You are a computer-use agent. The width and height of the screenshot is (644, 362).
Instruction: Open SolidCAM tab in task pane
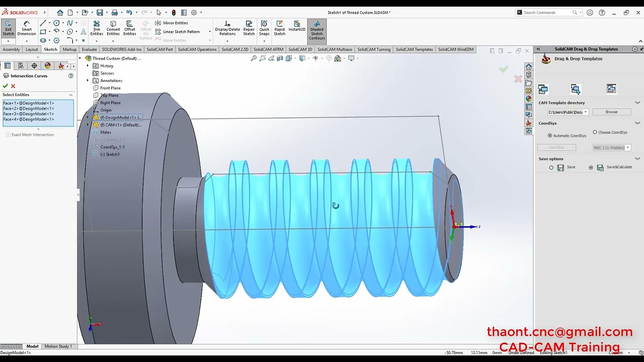click(x=529, y=123)
